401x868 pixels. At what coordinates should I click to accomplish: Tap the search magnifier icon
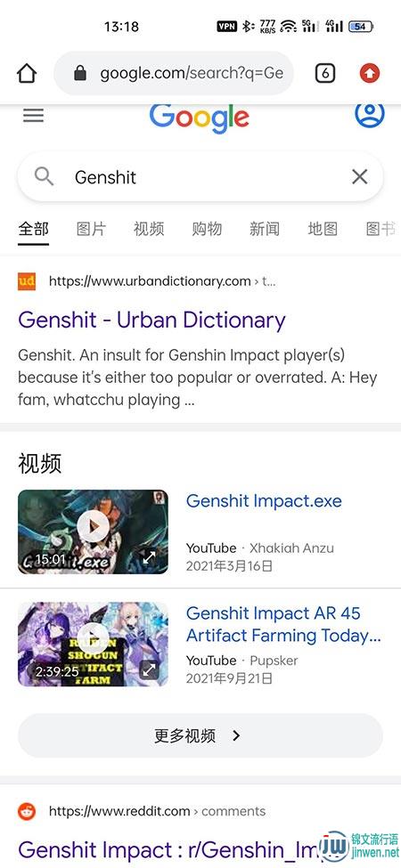pos(44,176)
